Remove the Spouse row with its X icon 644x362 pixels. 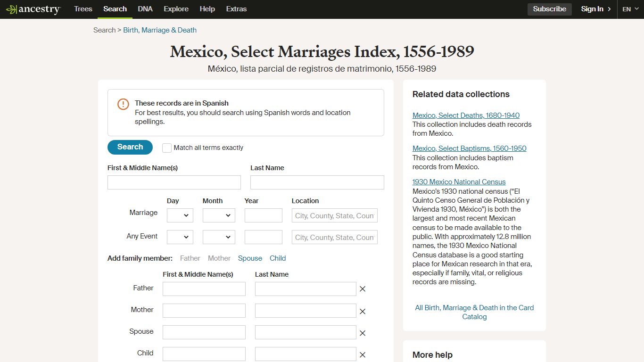(x=363, y=333)
